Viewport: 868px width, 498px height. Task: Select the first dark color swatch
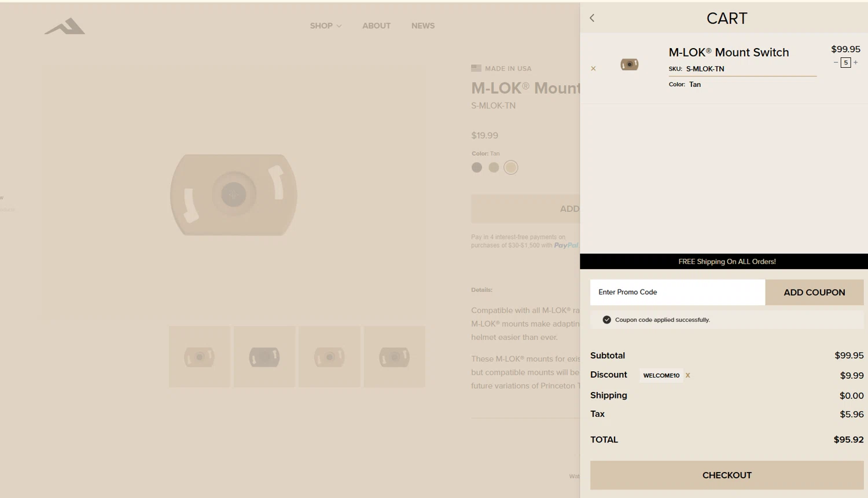click(477, 167)
